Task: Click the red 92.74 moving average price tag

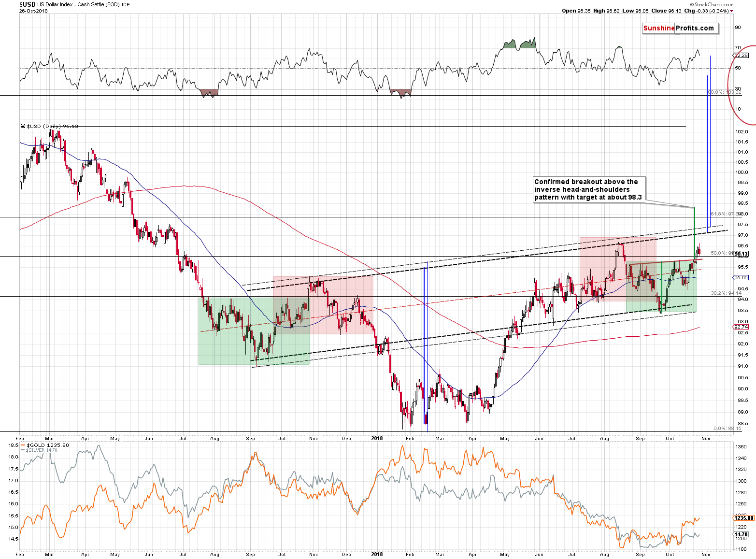Action: click(741, 327)
